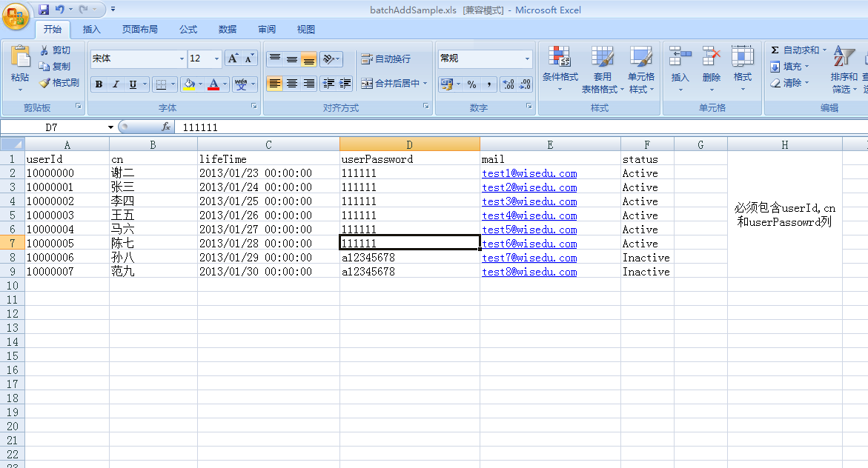Click the font color red A button
Image resolution: width=868 pixels, height=468 pixels.
[213, 84]
